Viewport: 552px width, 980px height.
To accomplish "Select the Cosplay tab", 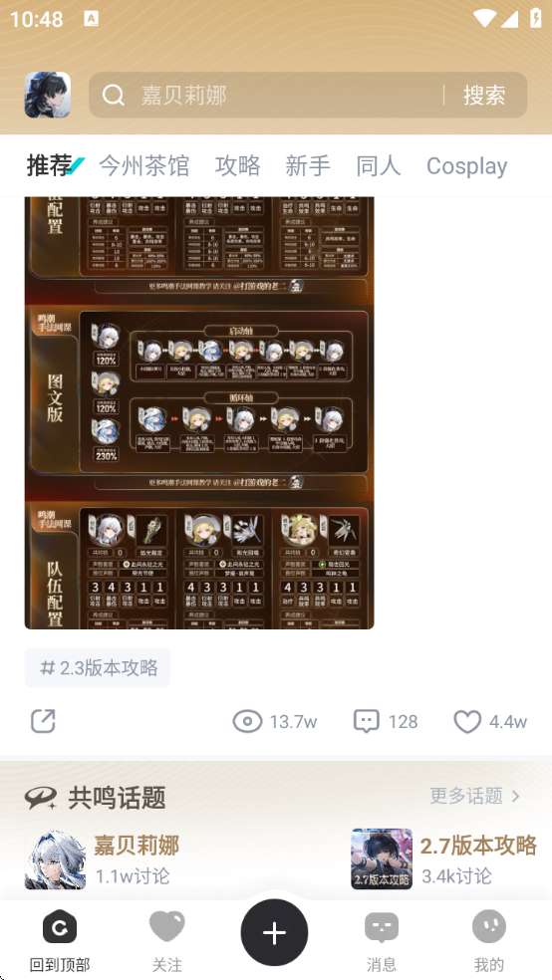I will (x=466, y=166).
